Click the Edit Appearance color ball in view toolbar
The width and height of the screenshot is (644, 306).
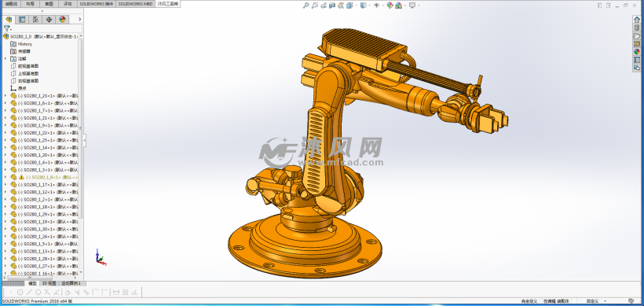[x=390, y=6]
